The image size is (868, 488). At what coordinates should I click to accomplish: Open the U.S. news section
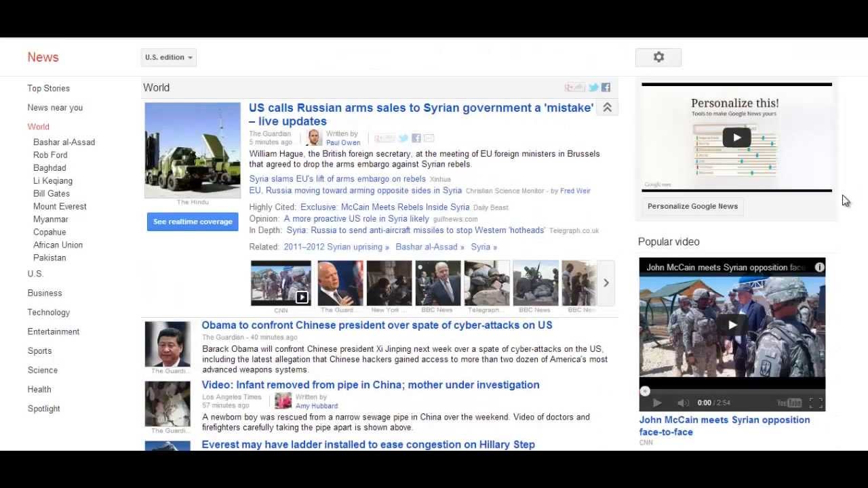[35, 274]
